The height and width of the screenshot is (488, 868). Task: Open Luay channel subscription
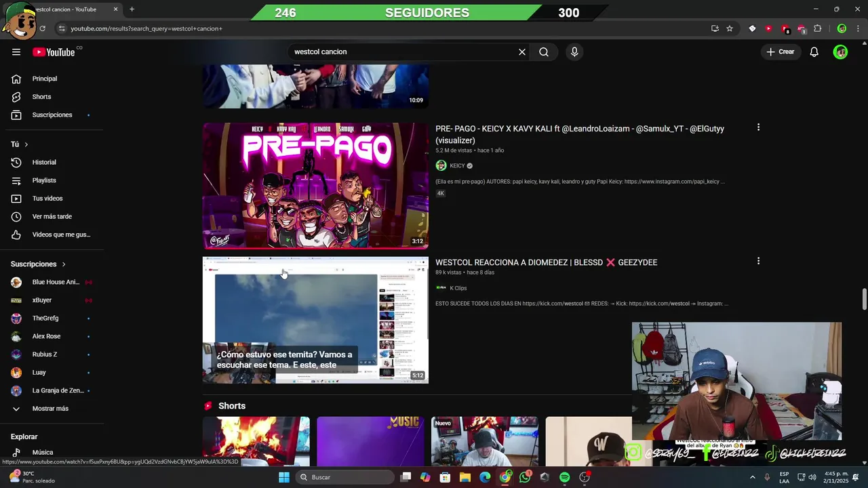point(52,372)
